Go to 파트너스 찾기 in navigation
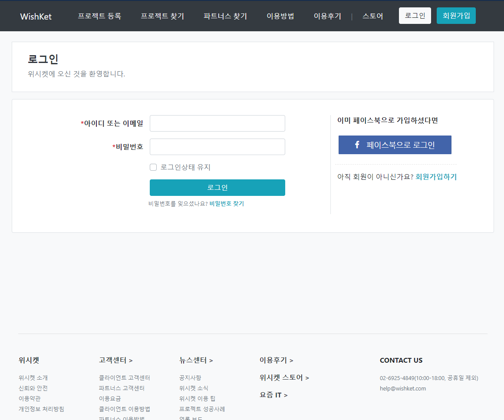This screenshot has height=420, width=504. coord(225,16)
